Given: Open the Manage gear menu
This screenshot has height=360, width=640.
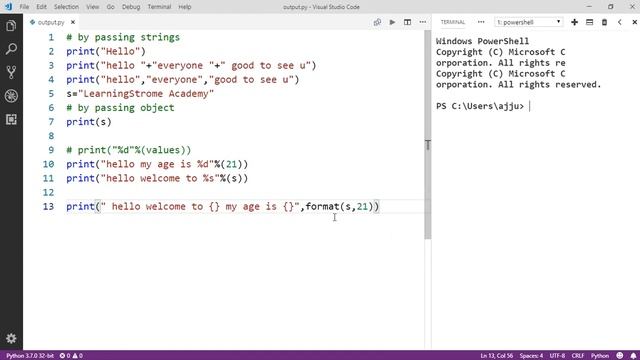Looking at the screenshot, I should tap(11, 338).
